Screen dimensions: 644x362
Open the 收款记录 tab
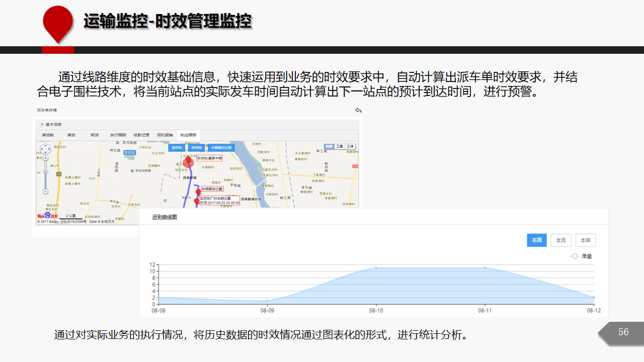point(141,135)
